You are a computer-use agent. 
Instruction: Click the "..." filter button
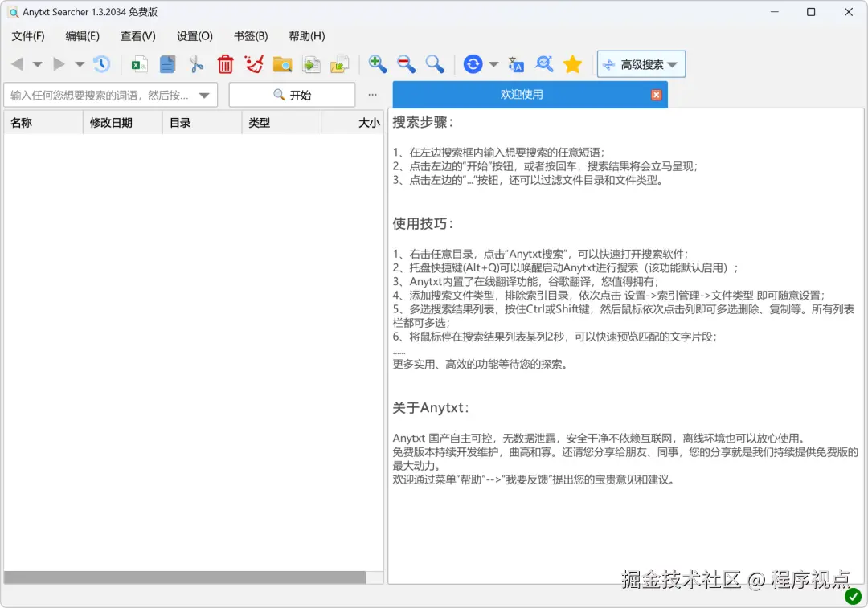pyautogui.click(x=373, y=95)
